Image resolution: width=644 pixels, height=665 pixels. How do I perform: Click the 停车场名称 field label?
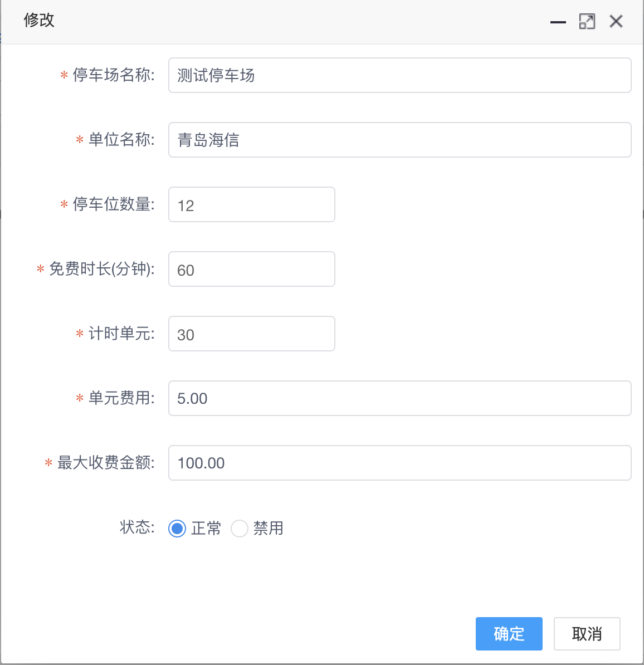[x=113, y=75]
